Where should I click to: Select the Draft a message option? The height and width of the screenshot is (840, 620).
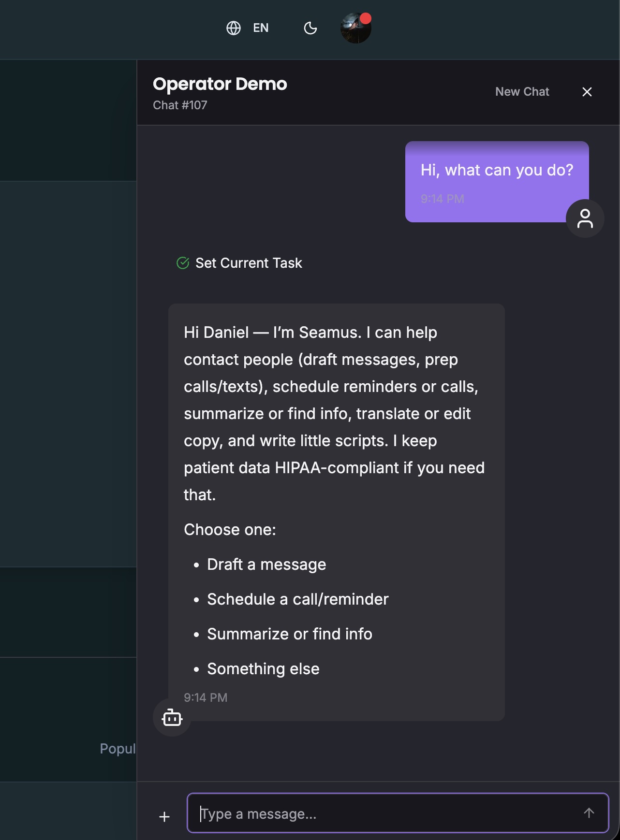point(266,564)
